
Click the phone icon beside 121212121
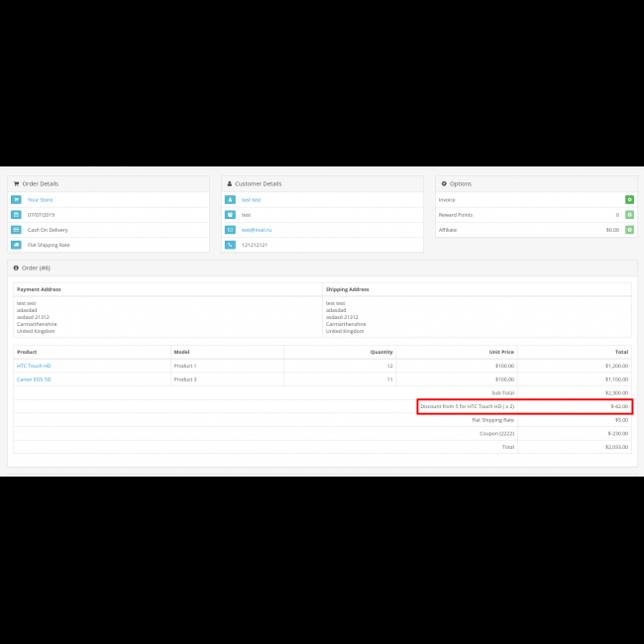click(230, 245)
